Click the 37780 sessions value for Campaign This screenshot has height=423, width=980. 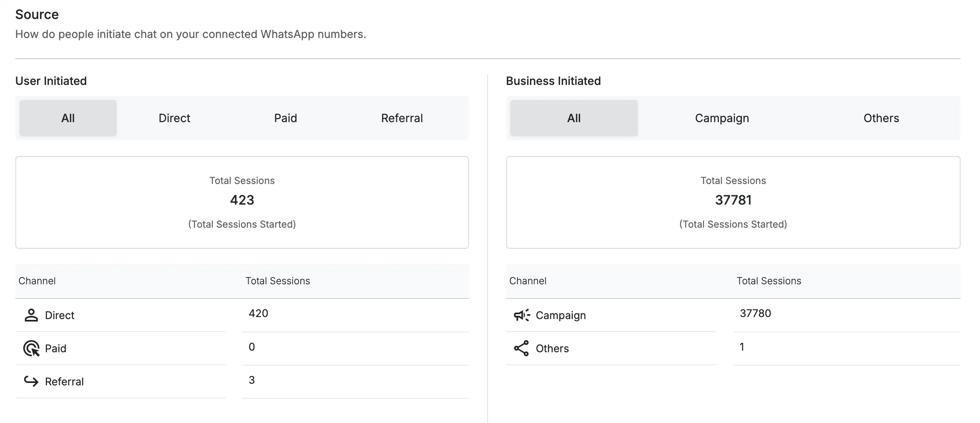tap(755, 313)
